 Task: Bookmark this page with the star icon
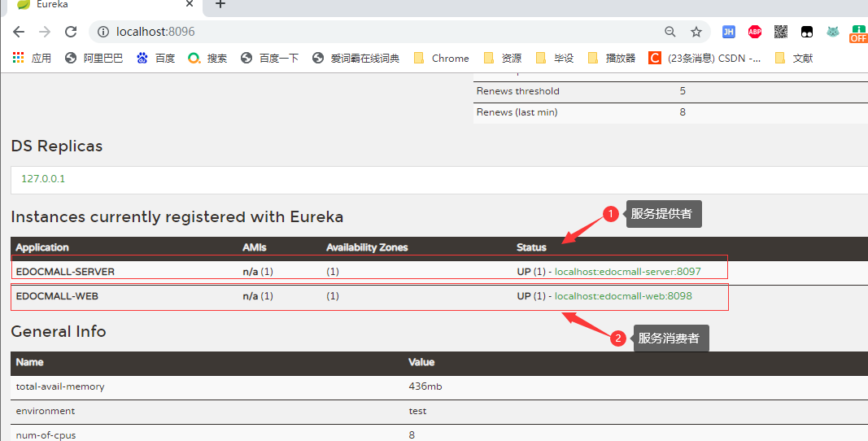(696, 32)
